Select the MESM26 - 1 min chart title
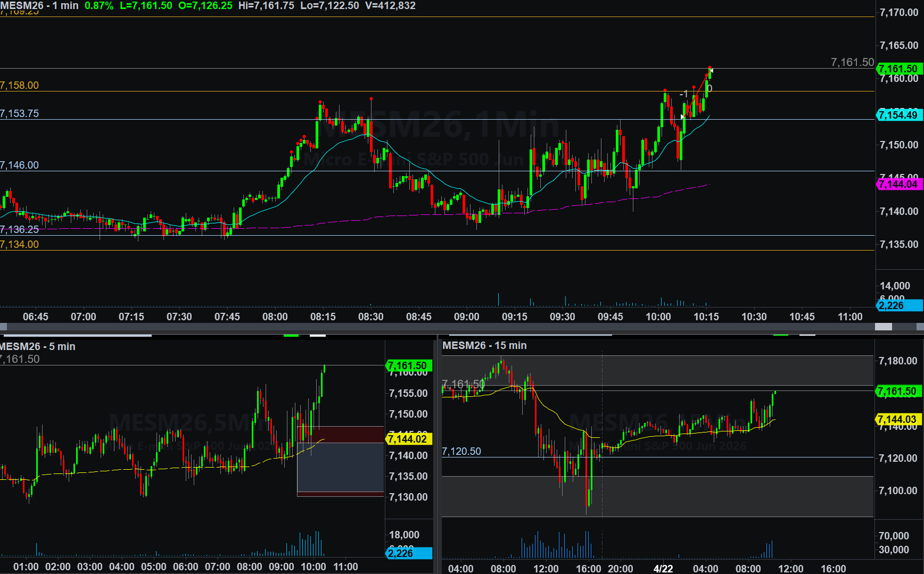 tap(39, 6)
